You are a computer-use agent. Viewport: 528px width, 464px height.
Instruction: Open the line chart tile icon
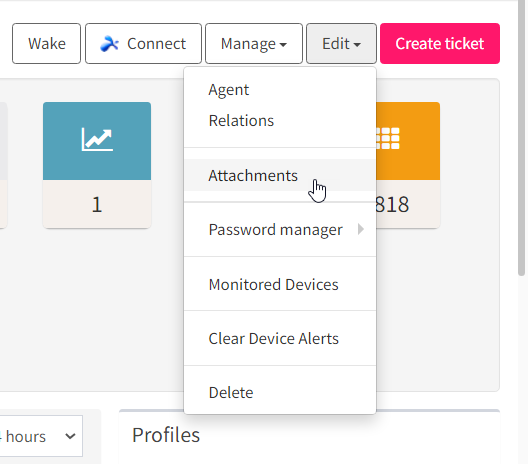(x=97, y=140)
